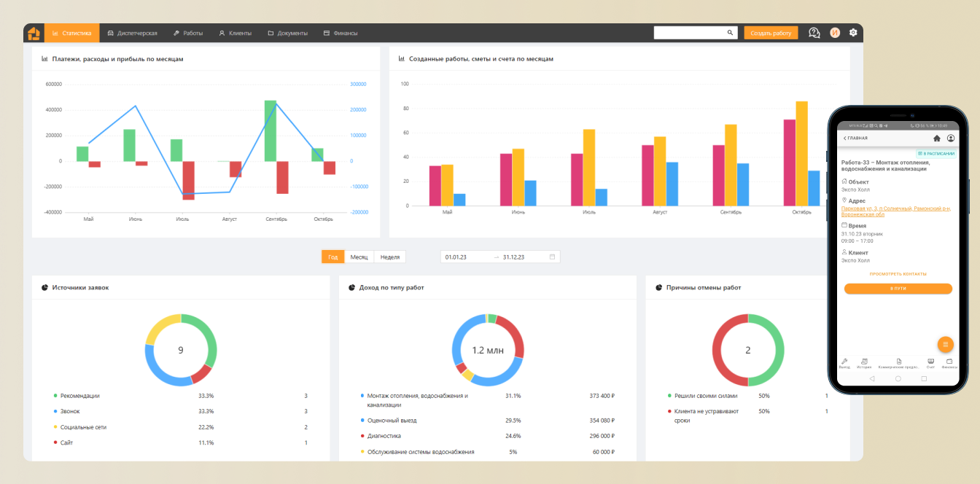Click the orange house logo icon
The image size is (980, 484).
(34, 33)
